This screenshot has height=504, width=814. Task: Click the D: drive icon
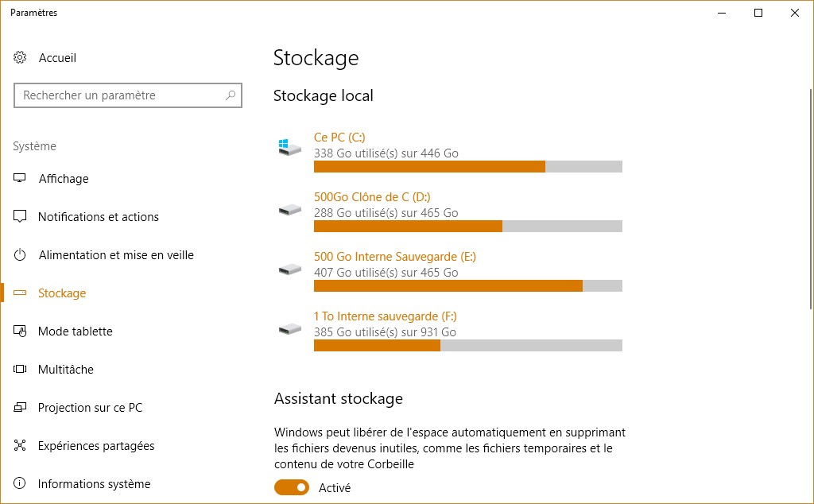click(289, 209)
